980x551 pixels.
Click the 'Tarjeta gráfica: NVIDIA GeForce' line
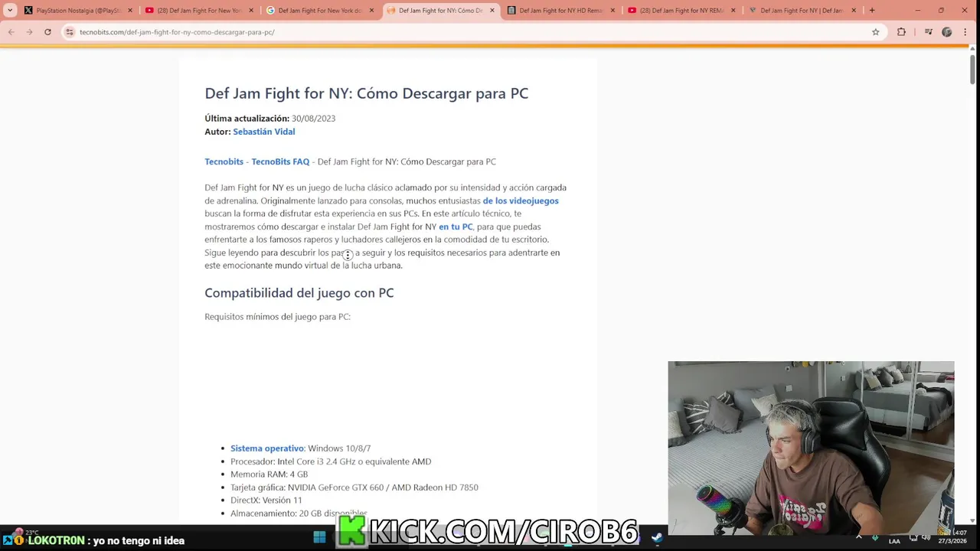point(354,487)
